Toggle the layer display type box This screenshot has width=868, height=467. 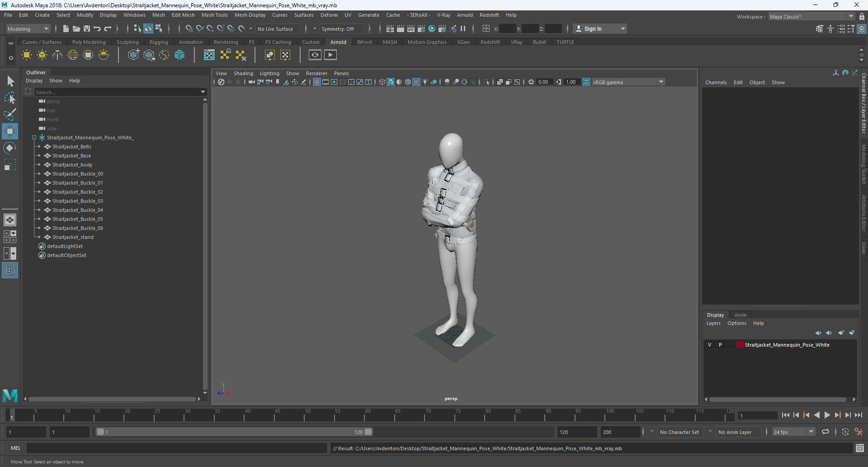click(731, 345)
